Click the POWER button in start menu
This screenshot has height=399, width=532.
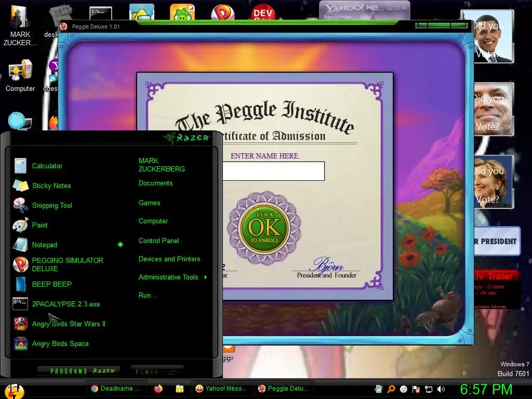pos(157,371)
